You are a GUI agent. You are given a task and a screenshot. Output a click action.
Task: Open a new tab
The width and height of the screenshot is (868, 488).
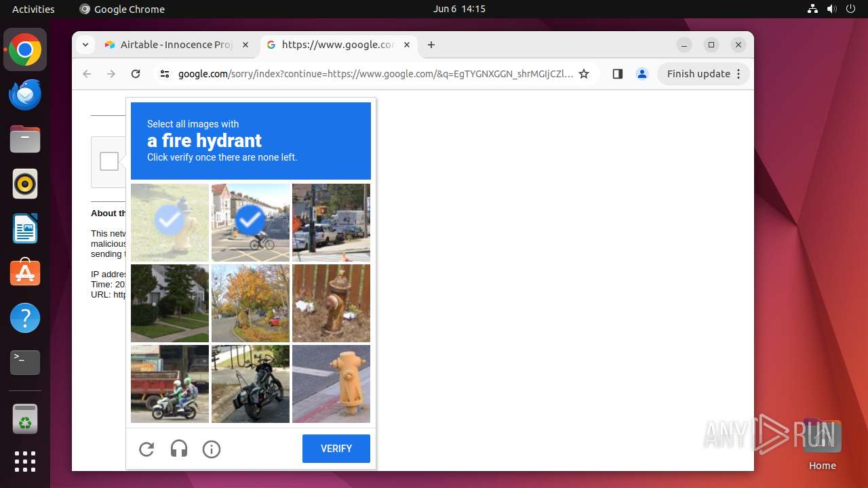point(431,45)
